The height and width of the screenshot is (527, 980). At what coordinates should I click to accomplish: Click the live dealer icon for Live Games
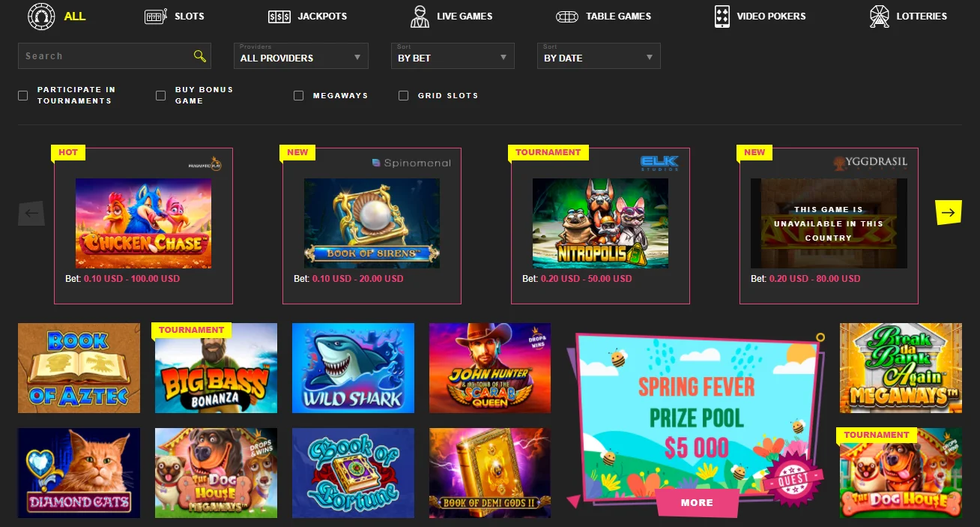click(420, 16)
